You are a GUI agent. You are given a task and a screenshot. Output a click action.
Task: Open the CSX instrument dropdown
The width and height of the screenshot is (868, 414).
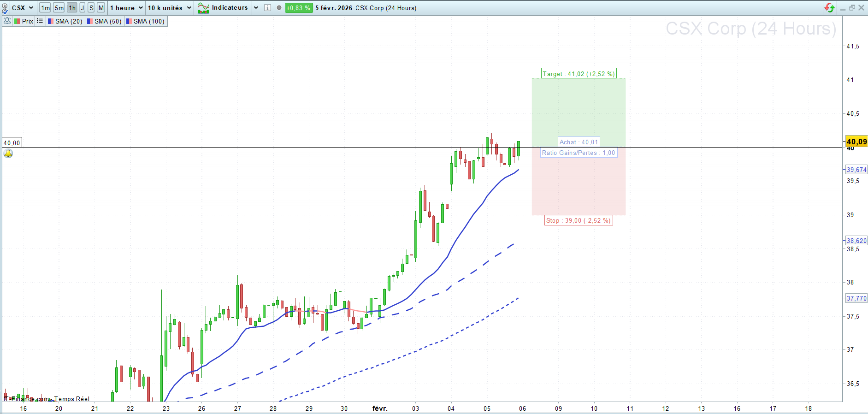point(23,8)
